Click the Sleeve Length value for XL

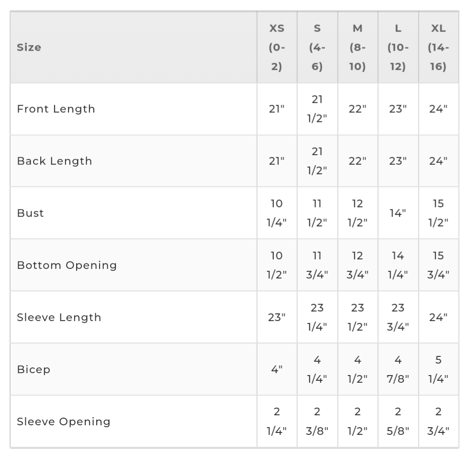point(438,318)
